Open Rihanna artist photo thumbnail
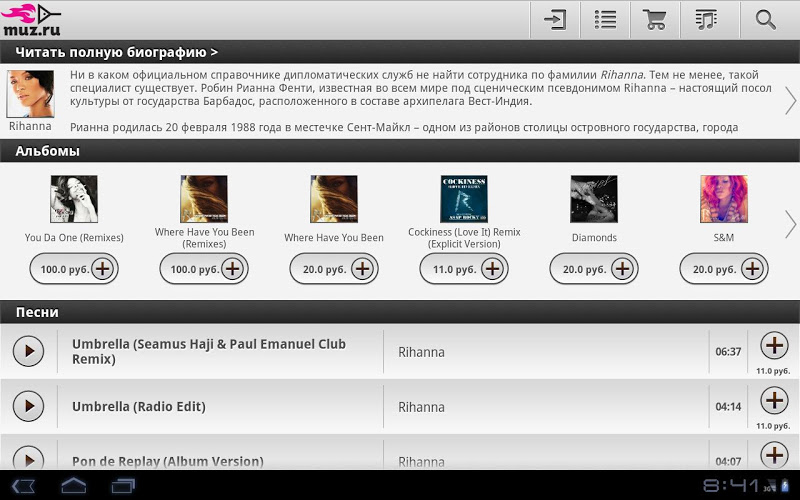 point(30,94)
